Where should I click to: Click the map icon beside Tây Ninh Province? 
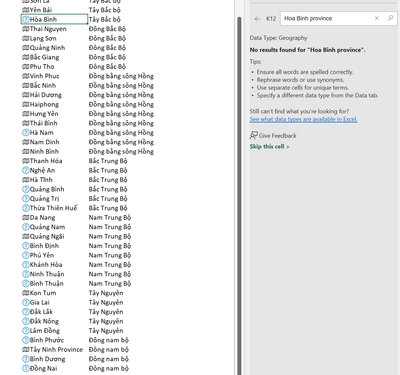(26, 350)
